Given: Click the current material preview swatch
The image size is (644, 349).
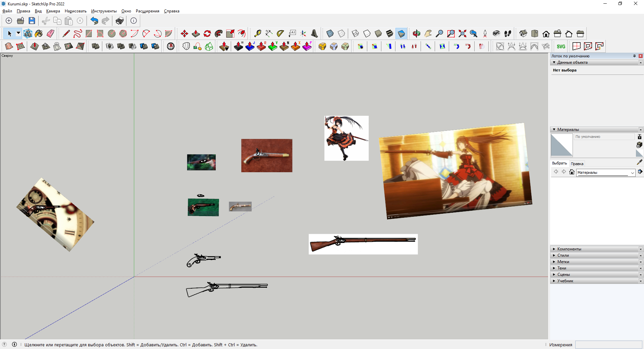Looking at the screenshot, I should (561, 145).
